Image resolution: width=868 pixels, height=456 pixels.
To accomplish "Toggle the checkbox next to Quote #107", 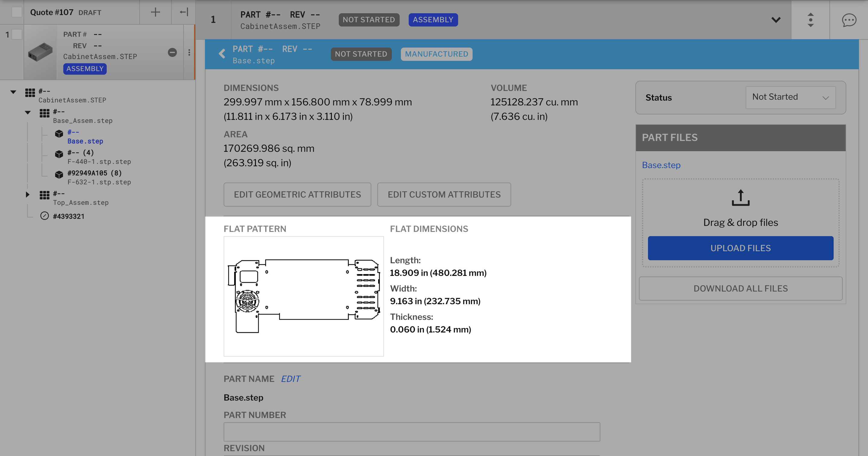I will click(17, 12).
